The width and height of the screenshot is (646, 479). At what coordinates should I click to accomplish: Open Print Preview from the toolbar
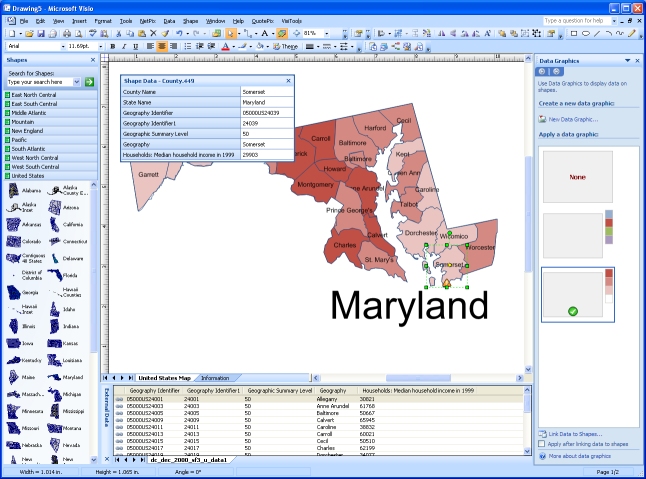78,34
